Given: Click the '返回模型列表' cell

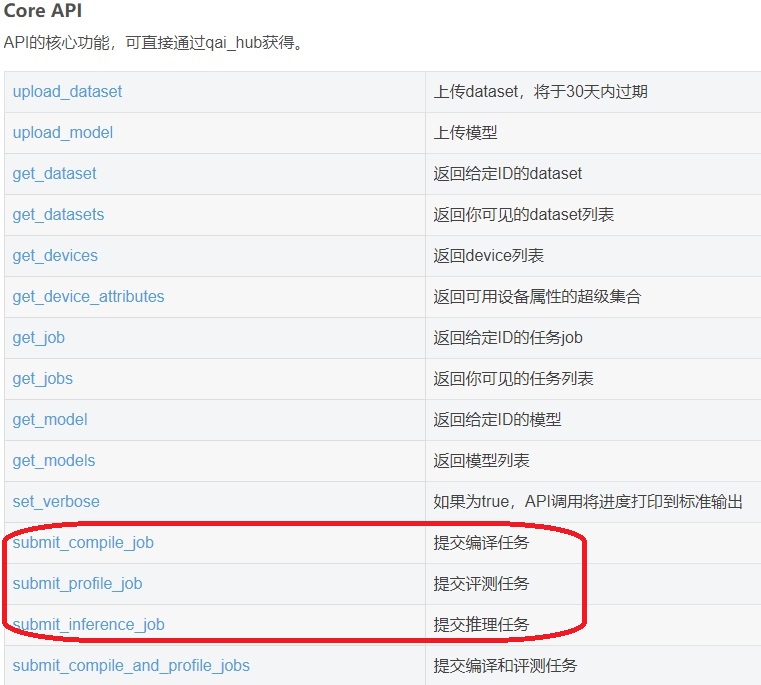Looking at the screenshot, I should [x=481, y=461].
